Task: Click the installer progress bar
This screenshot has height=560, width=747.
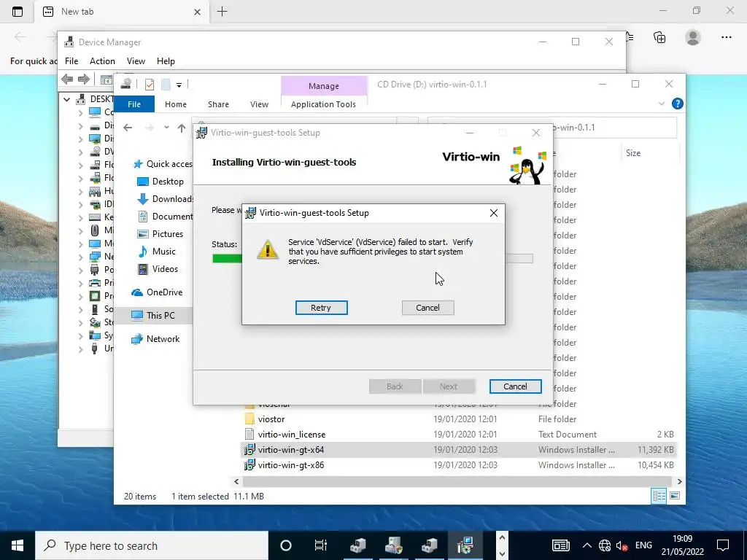Action: [372, 259]
